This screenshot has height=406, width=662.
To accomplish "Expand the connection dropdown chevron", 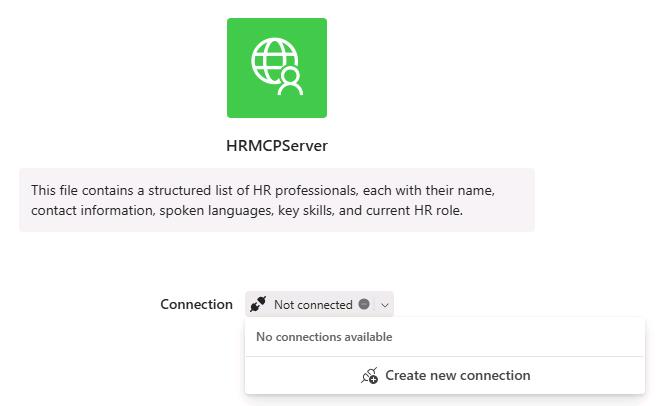I will point(385,305).
